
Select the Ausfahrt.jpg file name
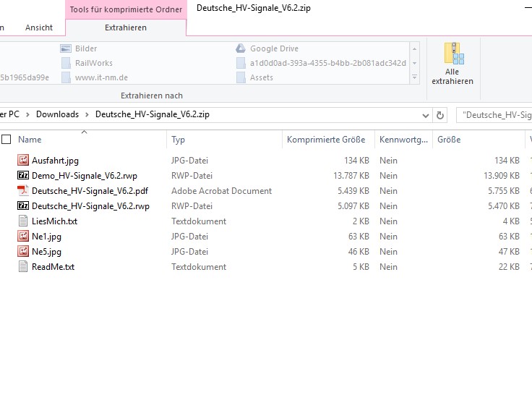point(55,160)
